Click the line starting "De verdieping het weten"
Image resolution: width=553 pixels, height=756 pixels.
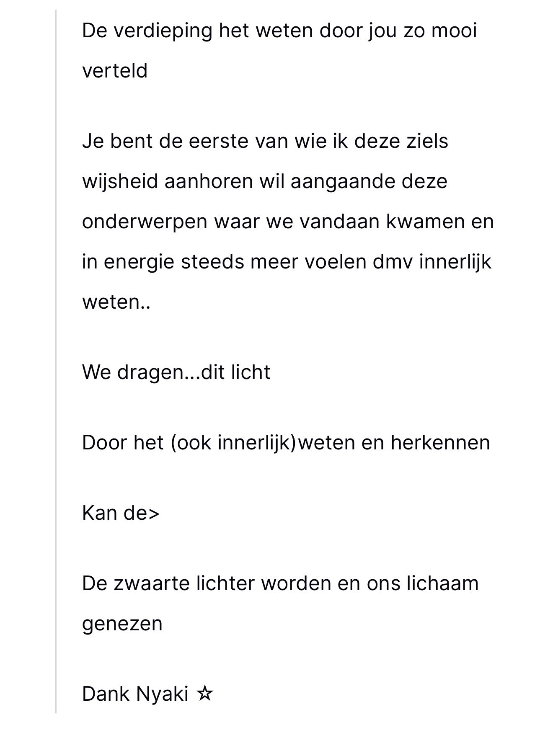point(279,31)
